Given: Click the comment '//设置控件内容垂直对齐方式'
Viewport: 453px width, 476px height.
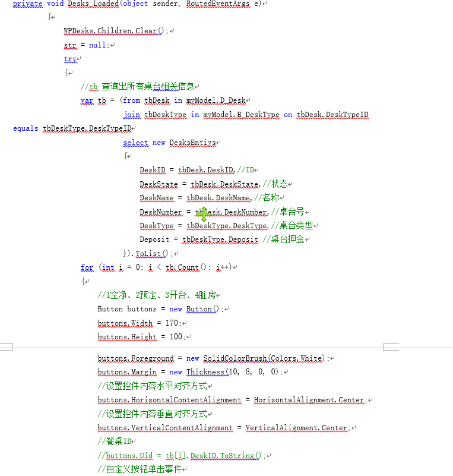Looking at the screenshot, I should (x=152, y=414).
